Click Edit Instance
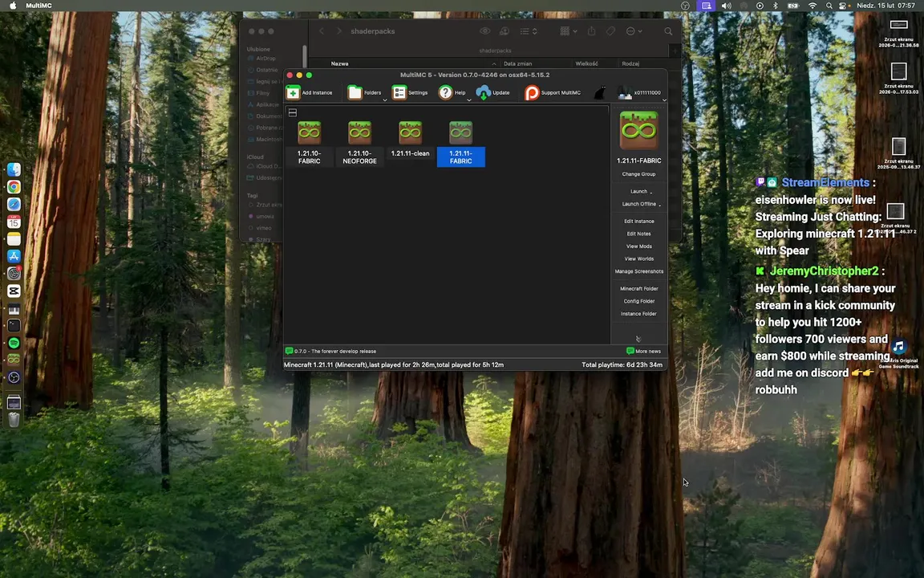 [x=638, y=222]
